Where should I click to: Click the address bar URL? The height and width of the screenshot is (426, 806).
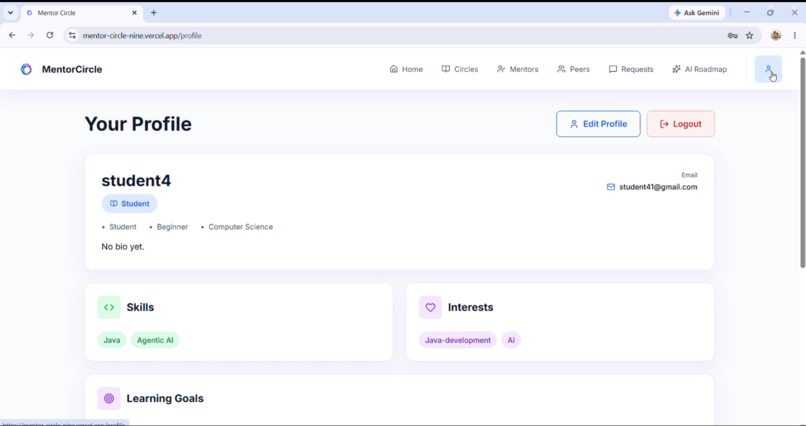[x=142, y=35]
